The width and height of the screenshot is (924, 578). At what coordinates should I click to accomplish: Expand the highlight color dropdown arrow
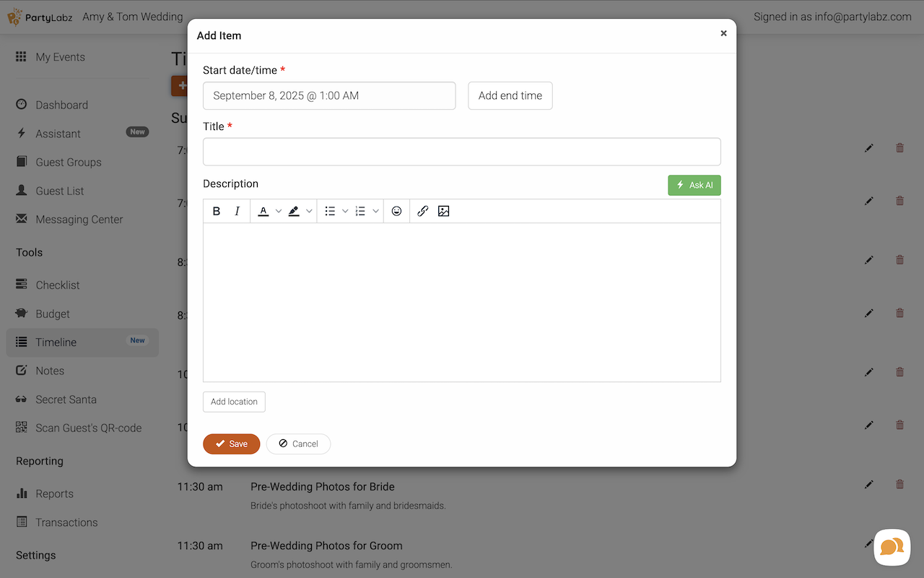tap(309, 211)
